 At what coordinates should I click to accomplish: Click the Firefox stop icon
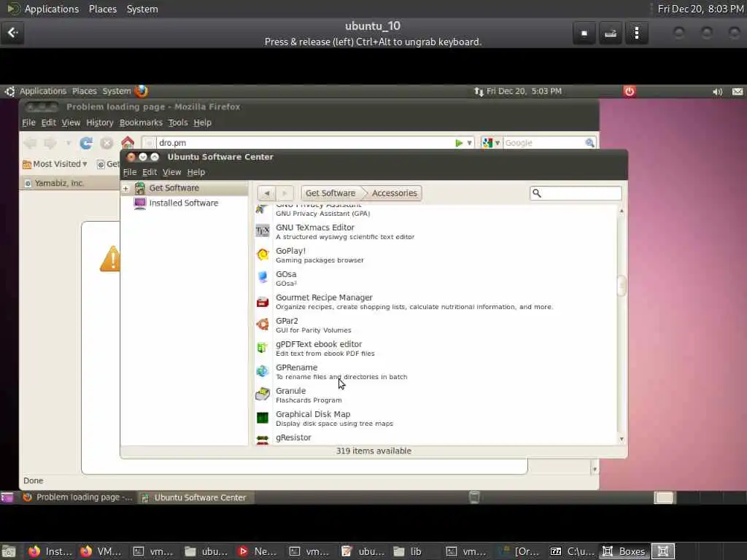coord(107,143)
